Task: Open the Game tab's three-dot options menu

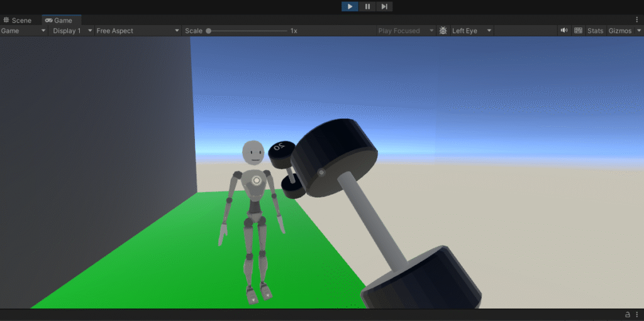Action: pos(637,19)
